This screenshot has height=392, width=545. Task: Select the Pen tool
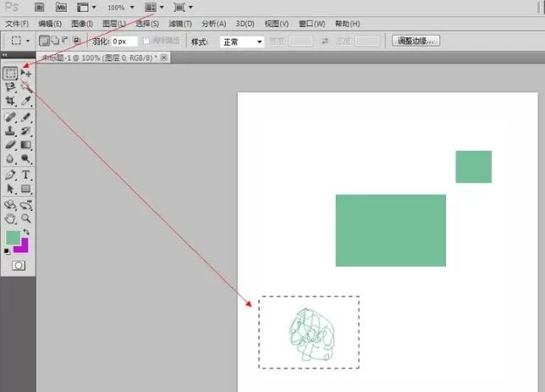click(x=10, y=174)
